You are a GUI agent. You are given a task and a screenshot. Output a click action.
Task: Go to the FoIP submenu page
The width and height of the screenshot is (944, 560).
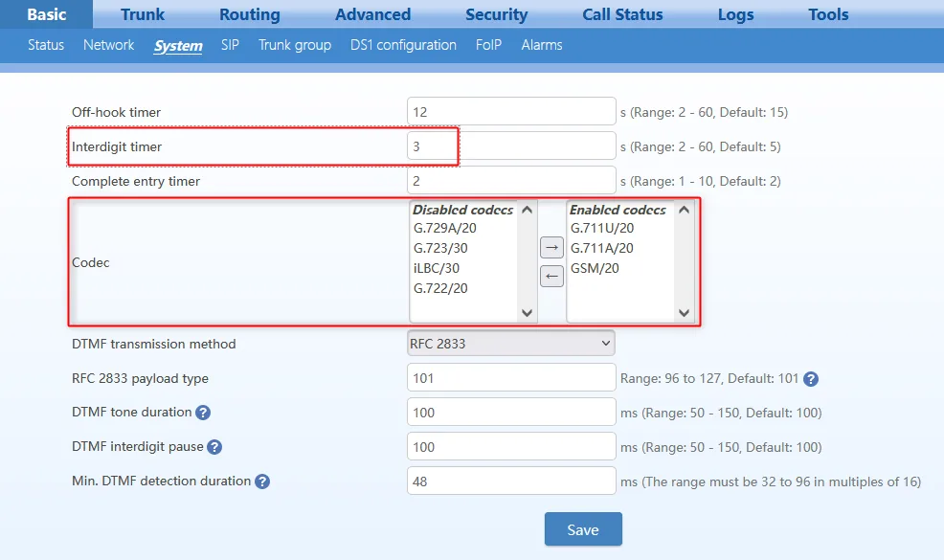pyautogui.click(x=488, y=45)
